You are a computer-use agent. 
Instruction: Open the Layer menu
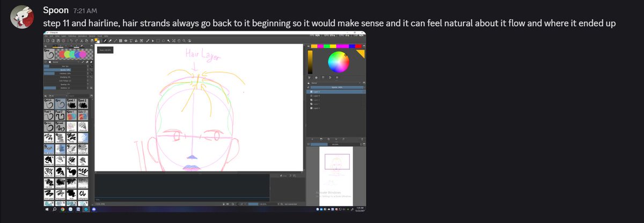[x=64, y=36]
